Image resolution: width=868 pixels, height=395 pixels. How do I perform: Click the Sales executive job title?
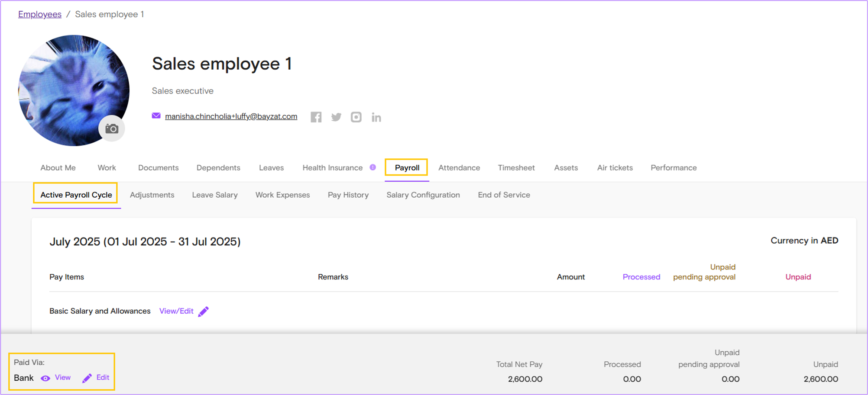(182, 91)
